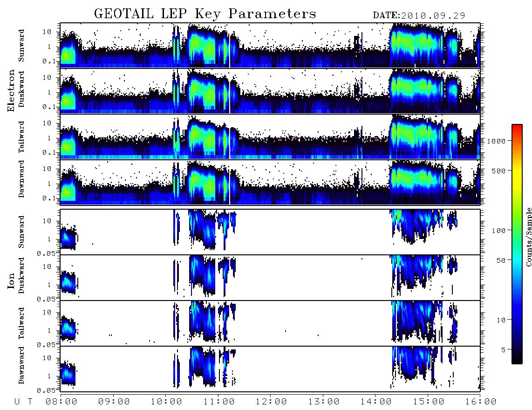
Task: Open the Electron Duskward spectrogram panel
Action: pyautogui.click(x=270, y=91)
